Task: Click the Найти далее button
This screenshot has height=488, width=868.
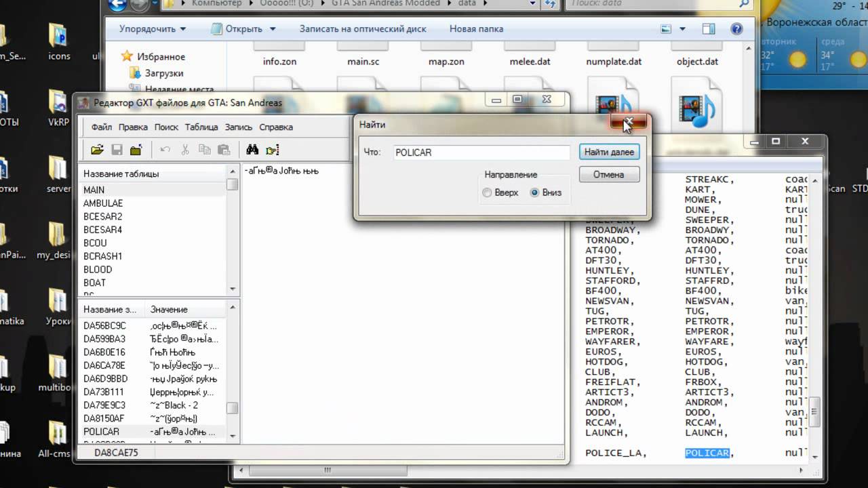Action: click(x=609, y=152)
